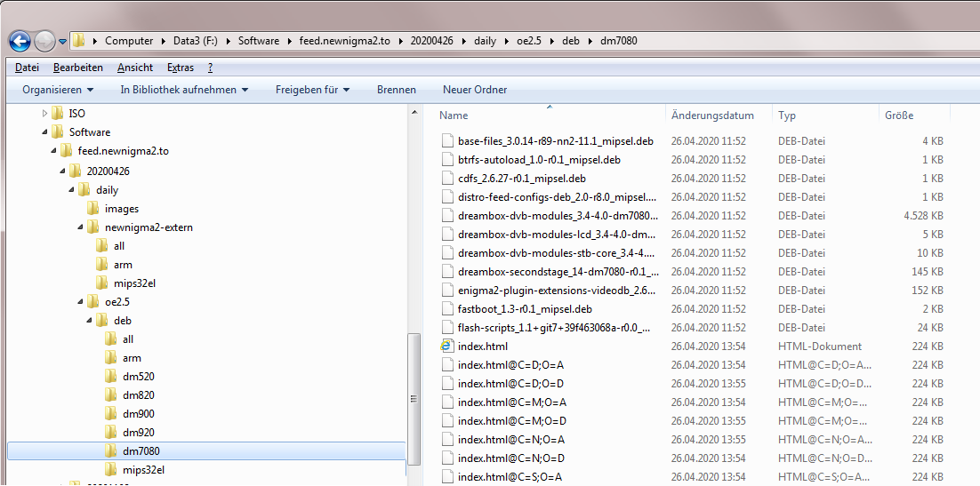Open the Organisieren dropdown menu

click(x=58, y=90)
